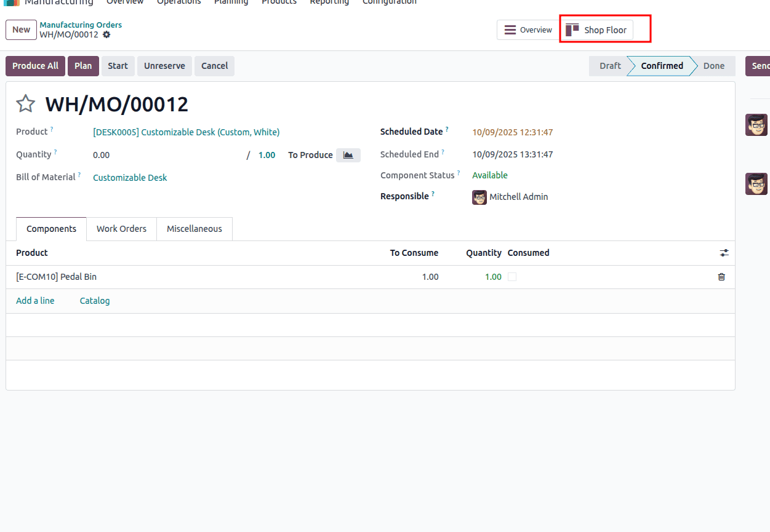Click the hamburger icon on the Overview button
This screenshot has height=532, width=770.
[510, 30]
